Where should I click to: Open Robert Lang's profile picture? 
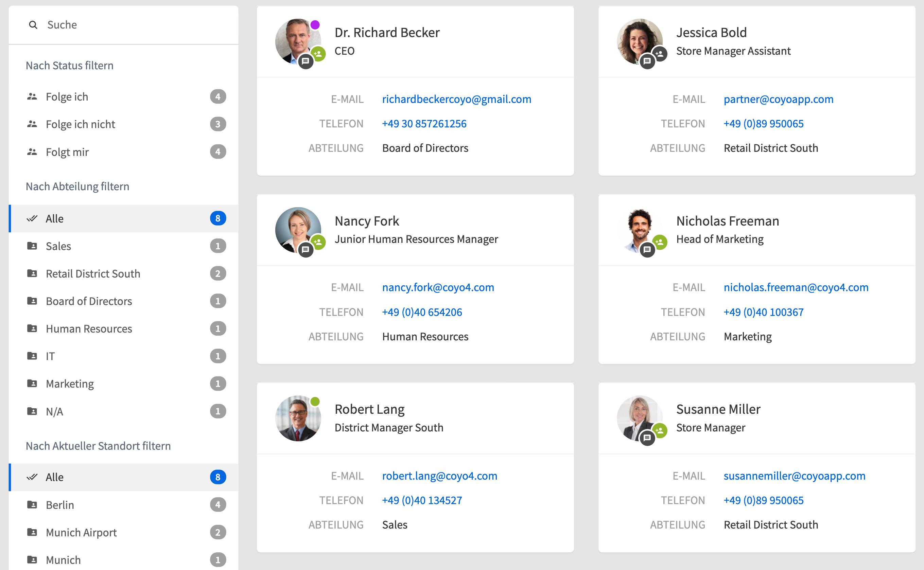pos(298,418)
